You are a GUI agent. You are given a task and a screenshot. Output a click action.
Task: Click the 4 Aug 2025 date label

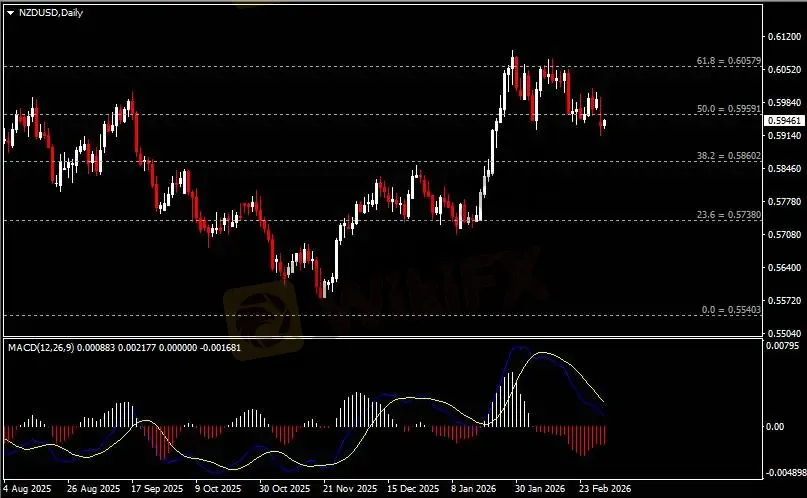(27, 489)
